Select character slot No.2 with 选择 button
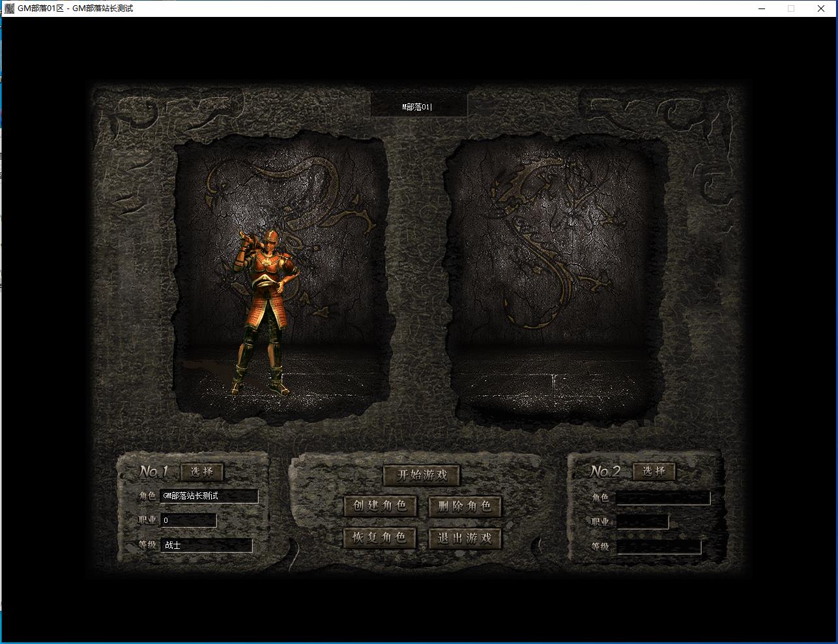 tap(654, 471)
